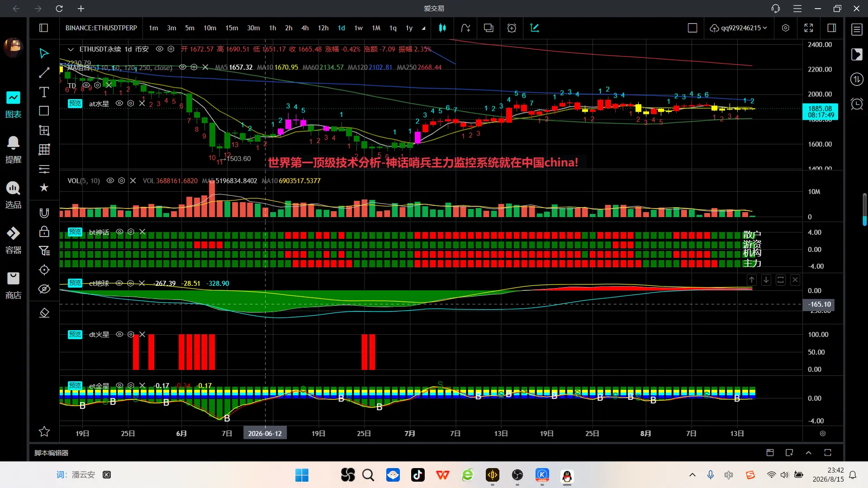Open settings for the VOL indicator
868x488 pixels.
(122, 180)
